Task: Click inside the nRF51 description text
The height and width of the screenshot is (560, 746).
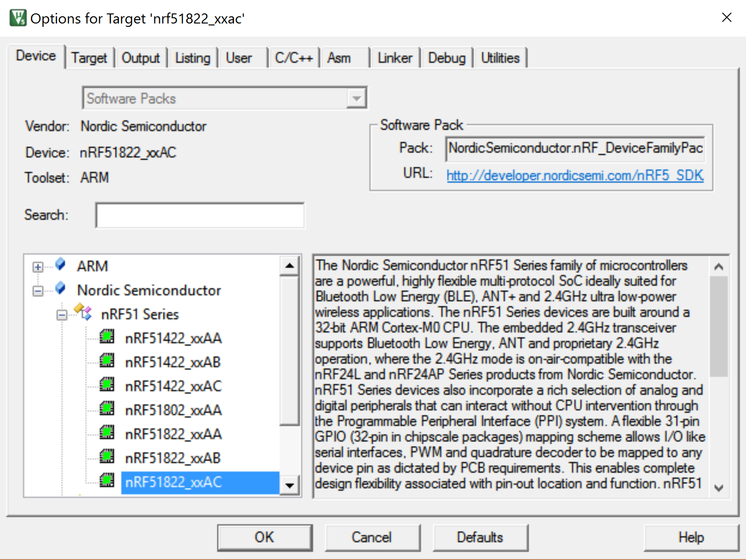Action: 510,374
